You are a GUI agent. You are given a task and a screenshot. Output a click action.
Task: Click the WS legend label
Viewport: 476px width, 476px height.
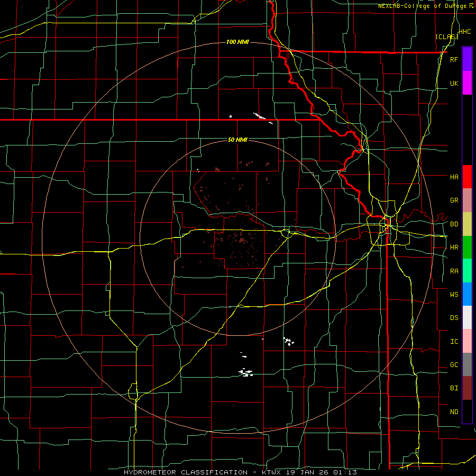pyautogui.click(x=454, y=294)
